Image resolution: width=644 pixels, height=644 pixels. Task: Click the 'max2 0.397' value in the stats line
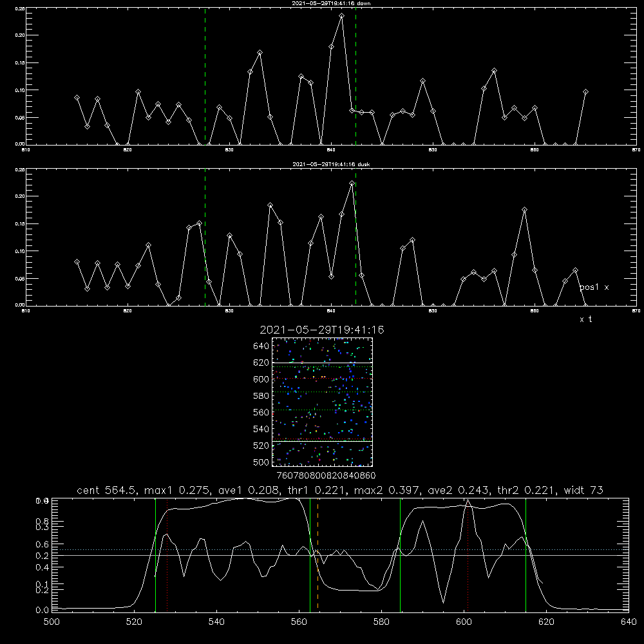387,490
